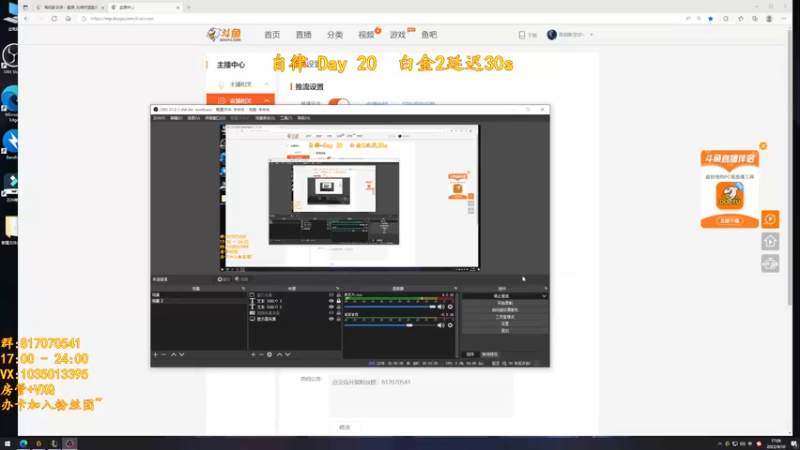Image resolution: width=800 pixels, height=450 pixels.
Task: Toggle visibility of 文本 (GDI+) 2 source
Action: (331, 307)
